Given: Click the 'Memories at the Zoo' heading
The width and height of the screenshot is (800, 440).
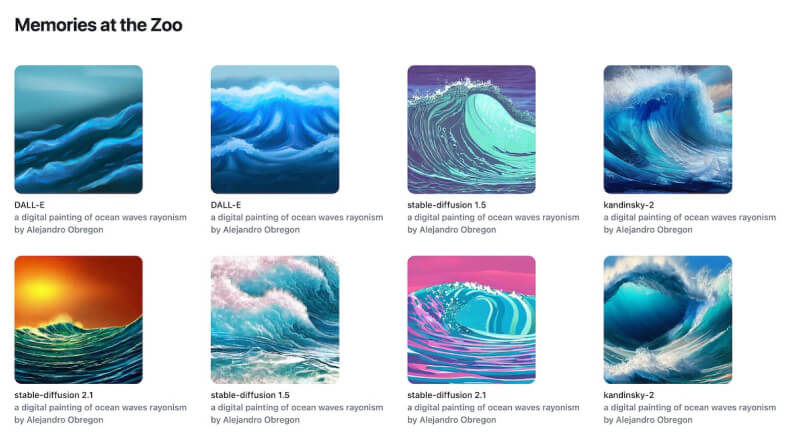Looking at the screenshot, I should tap(98, 25).
